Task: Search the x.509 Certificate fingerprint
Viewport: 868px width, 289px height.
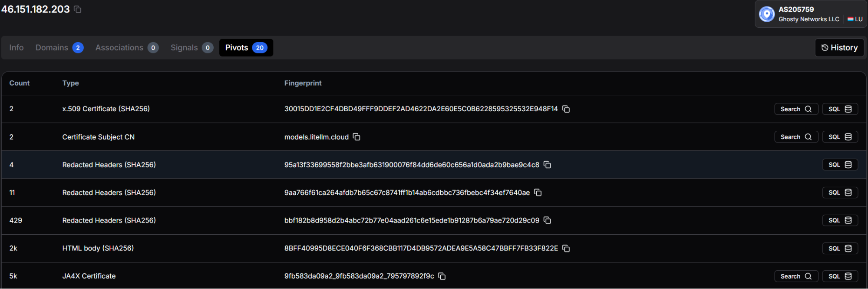Action: coord(796,109)
